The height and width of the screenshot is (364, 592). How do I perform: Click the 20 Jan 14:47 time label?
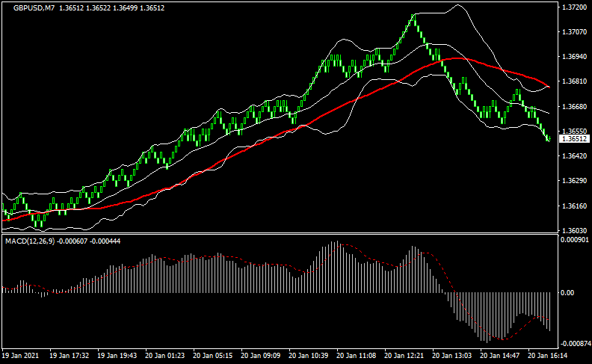(500, 356)
